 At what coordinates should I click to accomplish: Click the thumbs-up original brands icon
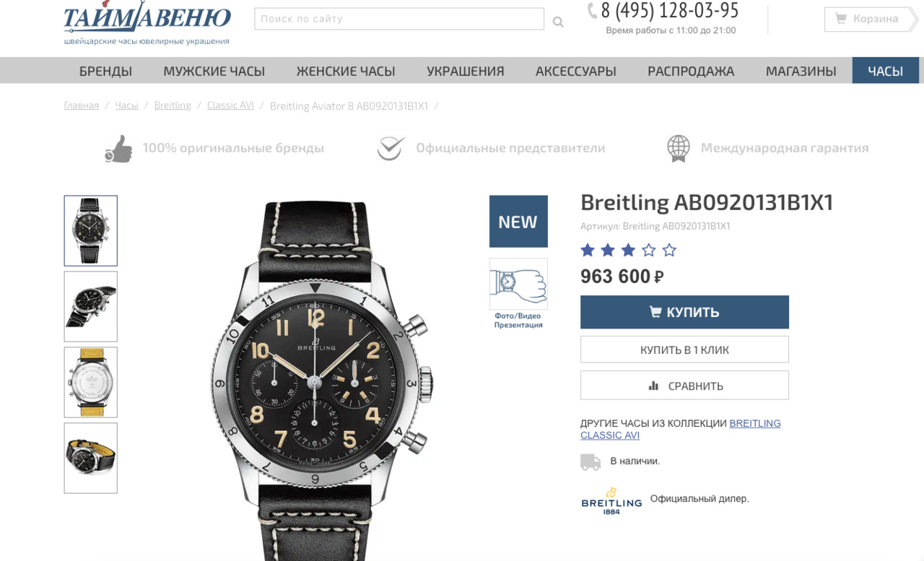click(x=119, y=148)
